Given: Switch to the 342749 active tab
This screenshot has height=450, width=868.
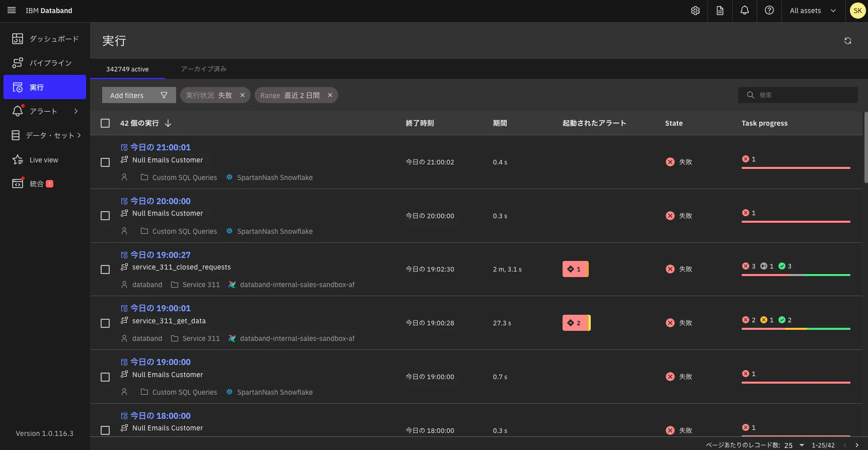Looking at the screenshot, I should (x=127, y=69).
